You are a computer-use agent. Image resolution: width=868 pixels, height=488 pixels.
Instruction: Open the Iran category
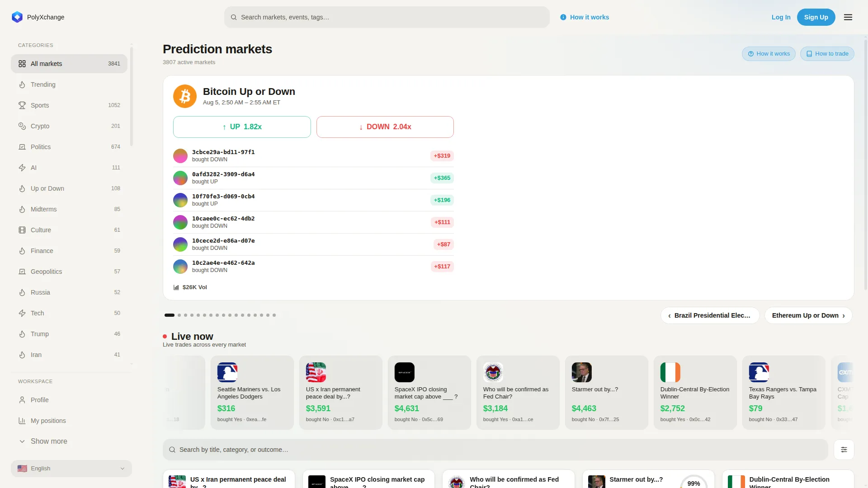tap(69, 355)
